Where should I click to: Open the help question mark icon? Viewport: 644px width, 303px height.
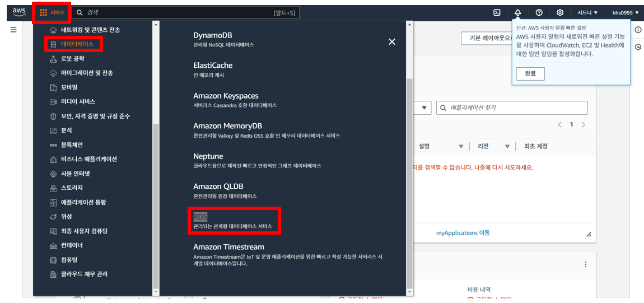tap(539, 13)
